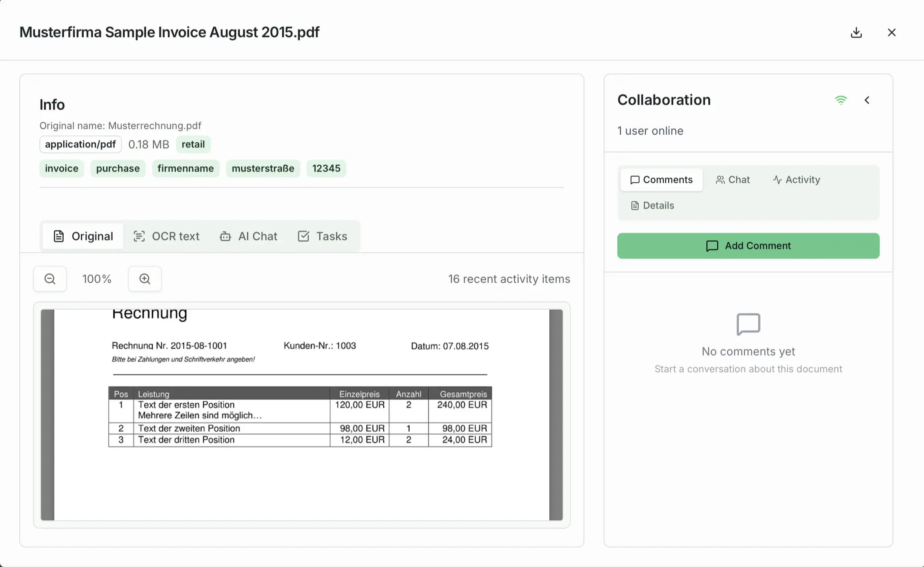Click the 16 recent activity items link
Screen dimensions: 924x567
point(509,279)
